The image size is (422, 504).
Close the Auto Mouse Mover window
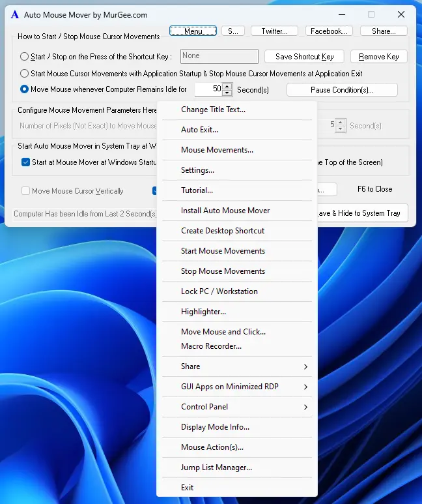point(401,14)
